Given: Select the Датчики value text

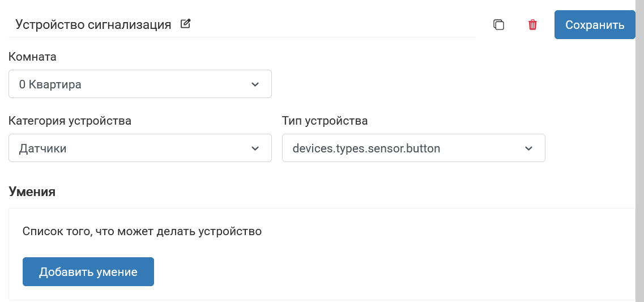Looking at the screenshot, I should point(42,148).
